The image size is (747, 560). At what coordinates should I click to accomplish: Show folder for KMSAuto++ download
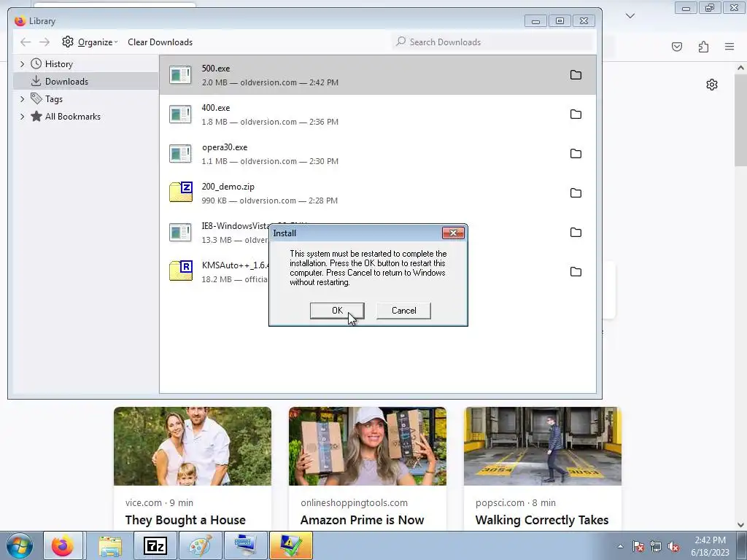(576, 272)
